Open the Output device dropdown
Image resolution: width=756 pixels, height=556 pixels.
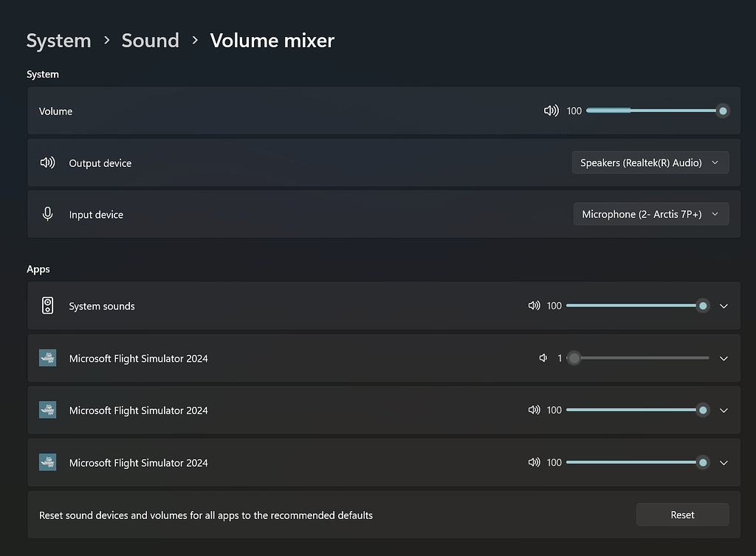coord(650,162)
